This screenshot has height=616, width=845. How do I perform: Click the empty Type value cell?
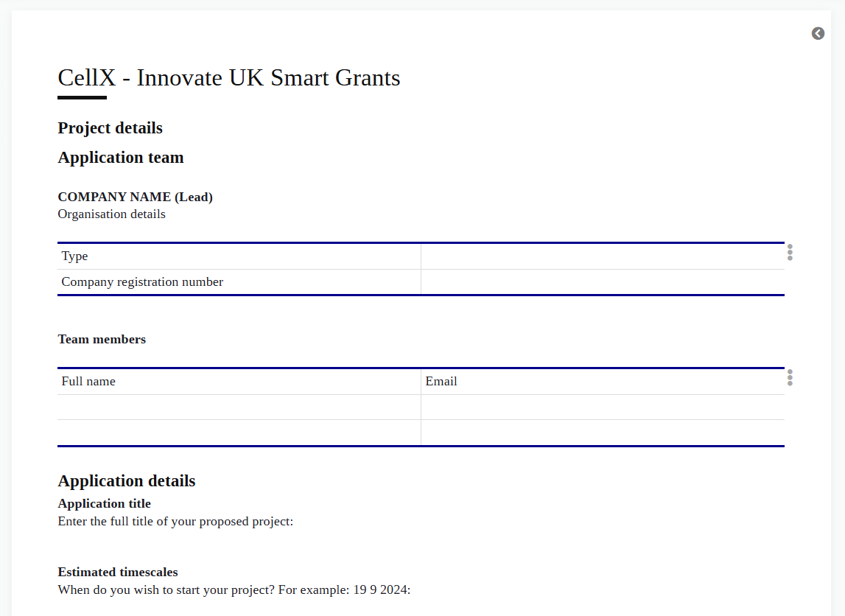tap(602, 256)
